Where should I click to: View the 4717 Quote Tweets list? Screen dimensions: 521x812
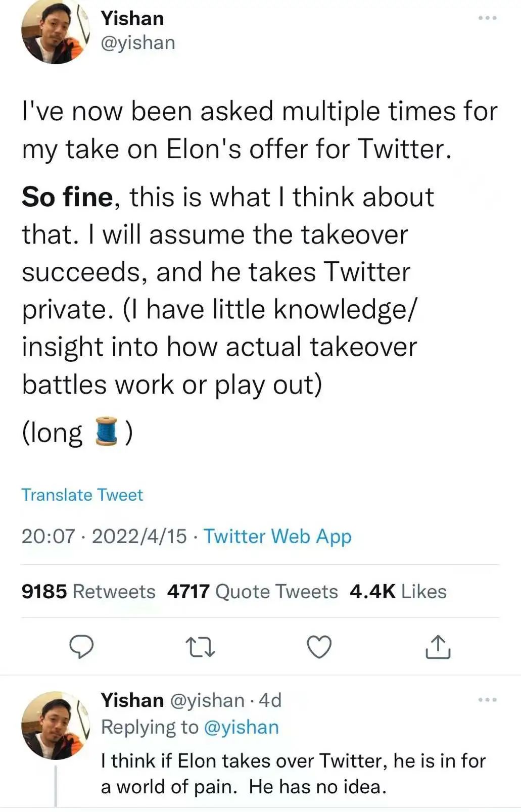tap(253, 591)
